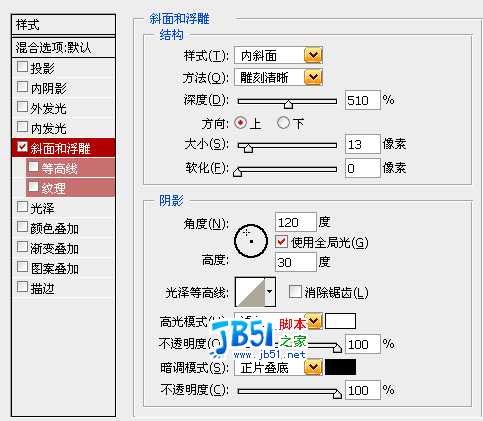Enable the 渐变叠加 checkbox
483x421 pixels.
22,247
